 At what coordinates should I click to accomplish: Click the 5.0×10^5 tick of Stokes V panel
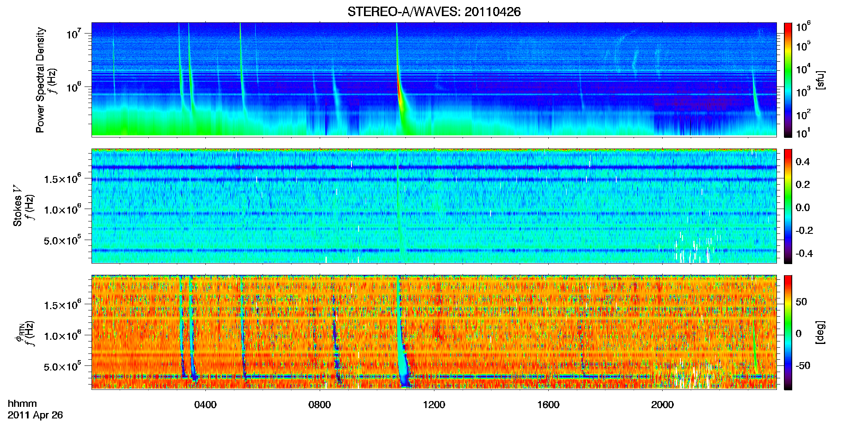pyautogui.click(x=62, y=240)
